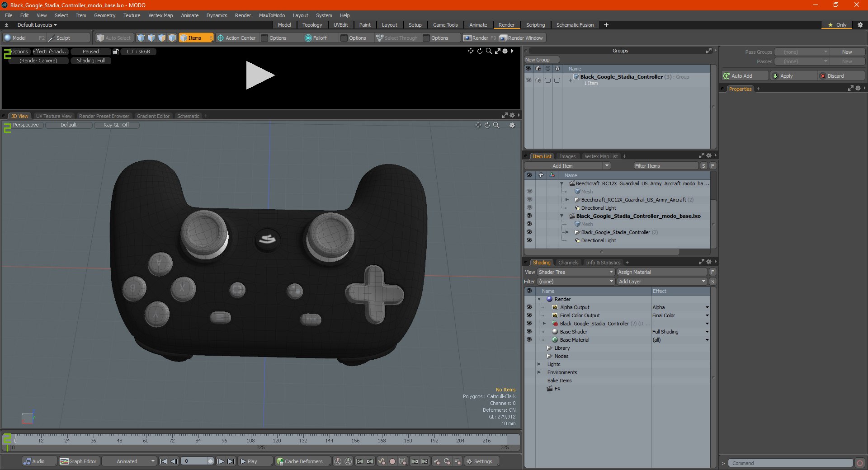This screenshot has width=868, height=470.
Task: Select Edges selection mode icon
Action: point(151,38)
